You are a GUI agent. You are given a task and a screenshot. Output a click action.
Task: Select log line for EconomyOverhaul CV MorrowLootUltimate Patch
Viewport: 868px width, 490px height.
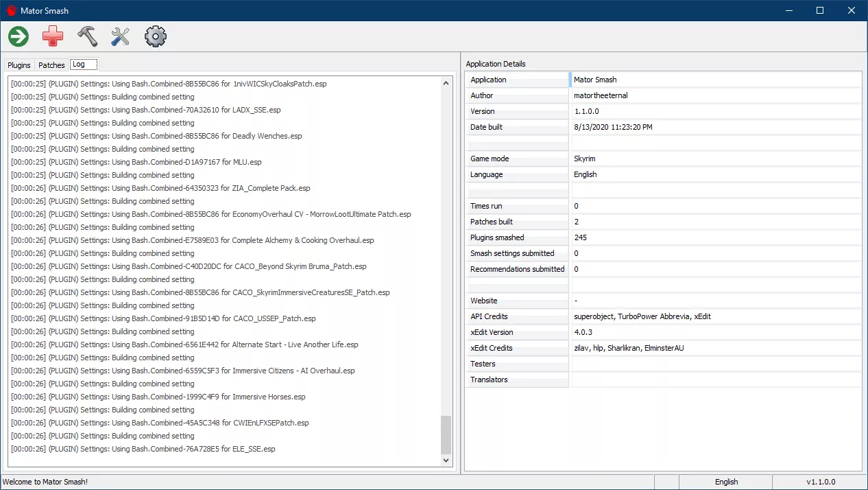[x=211, y=214]
